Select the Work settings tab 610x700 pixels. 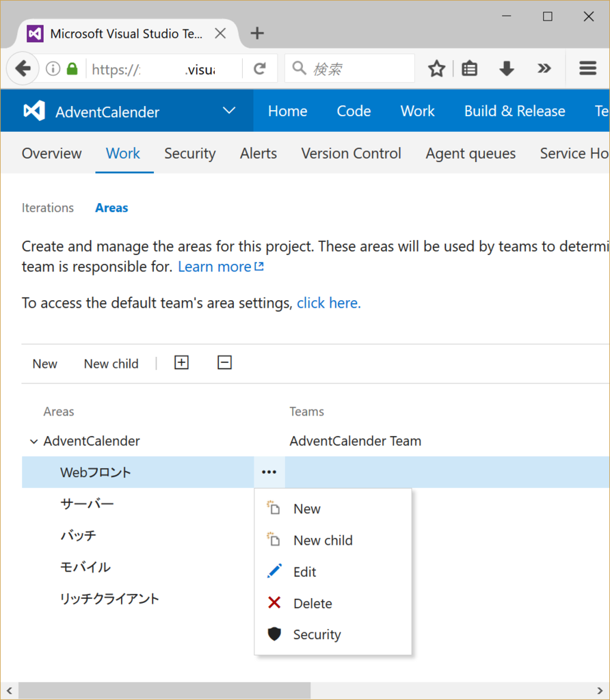click(123, 154)
